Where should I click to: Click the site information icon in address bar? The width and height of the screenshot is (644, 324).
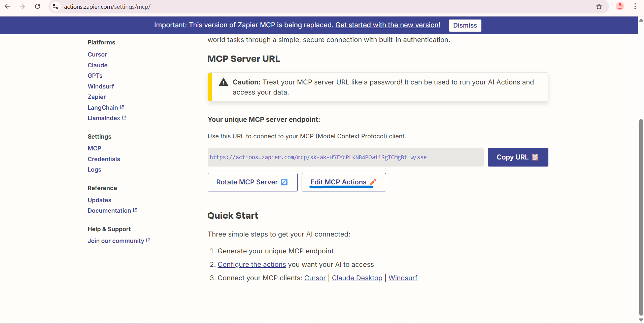[56, 6]
